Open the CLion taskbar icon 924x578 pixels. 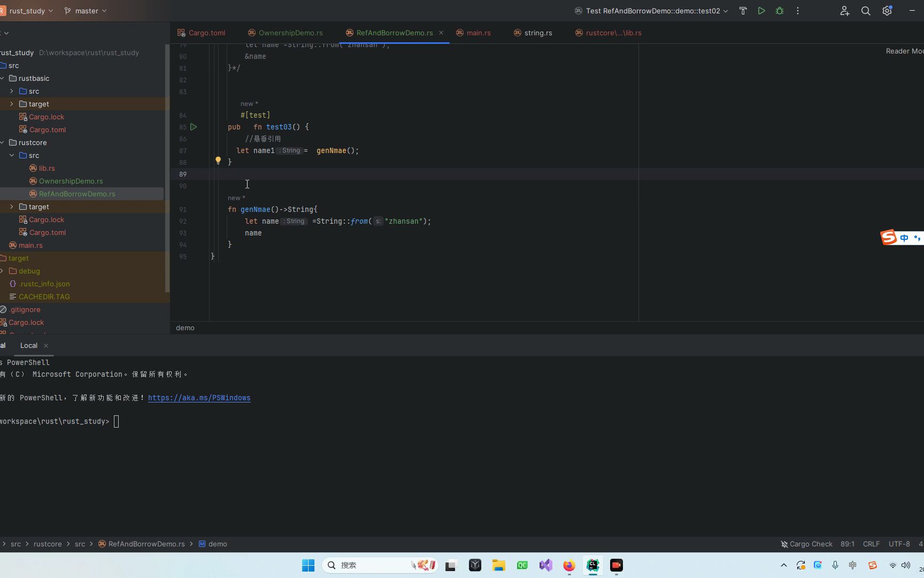pos(593,565)
